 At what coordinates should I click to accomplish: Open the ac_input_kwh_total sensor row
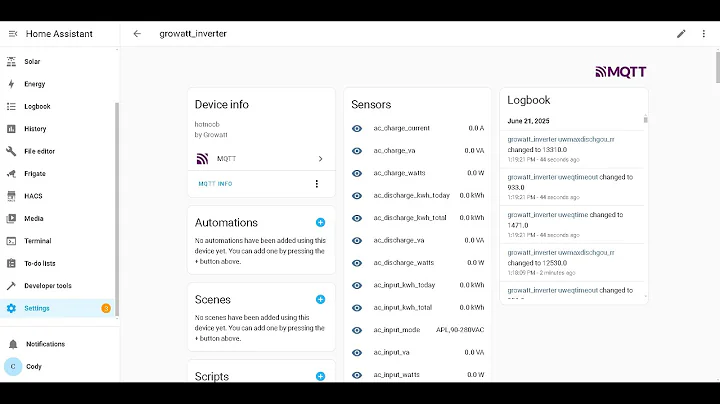pyautogui.click(x=417, y=308)
